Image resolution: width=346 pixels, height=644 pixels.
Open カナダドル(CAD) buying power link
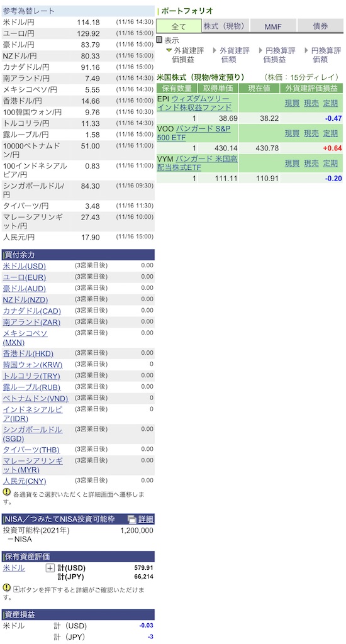click(31, 311)
